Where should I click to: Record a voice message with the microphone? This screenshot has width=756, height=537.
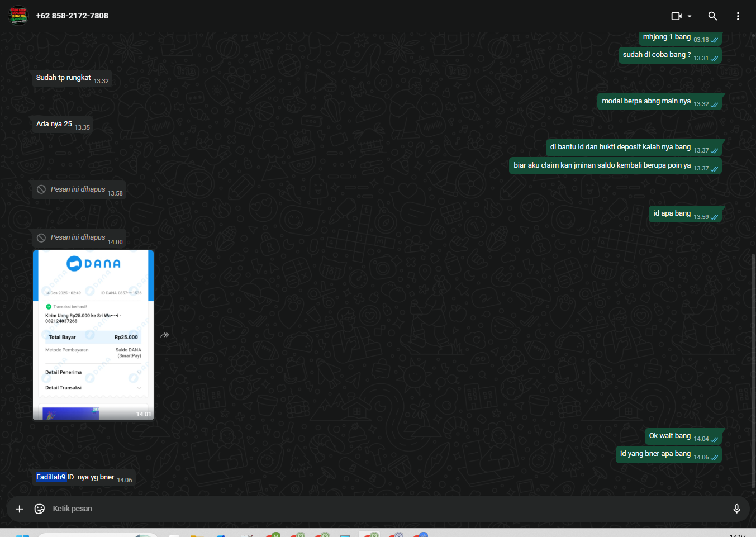736,509
